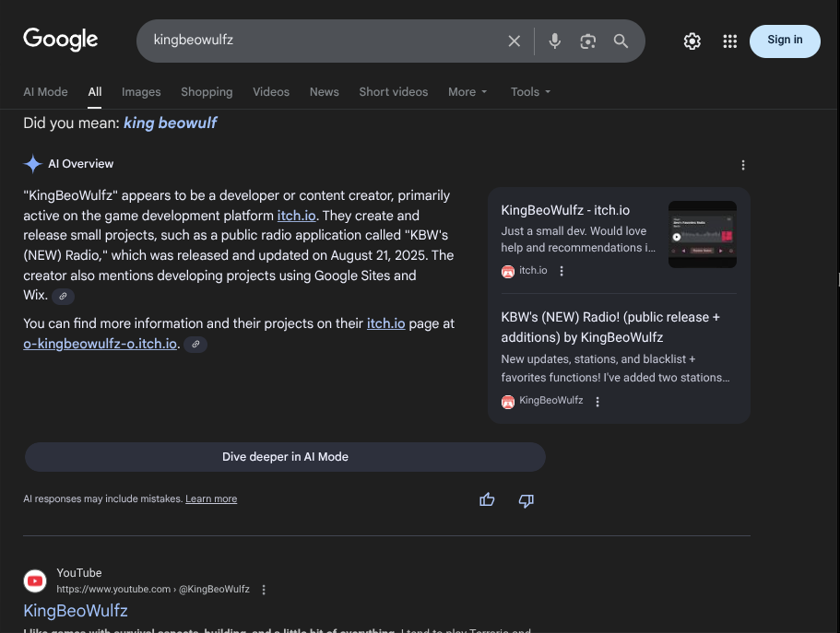Click Dive deeper in AI Mode
The image size is (840, 633).
[285, 457]
